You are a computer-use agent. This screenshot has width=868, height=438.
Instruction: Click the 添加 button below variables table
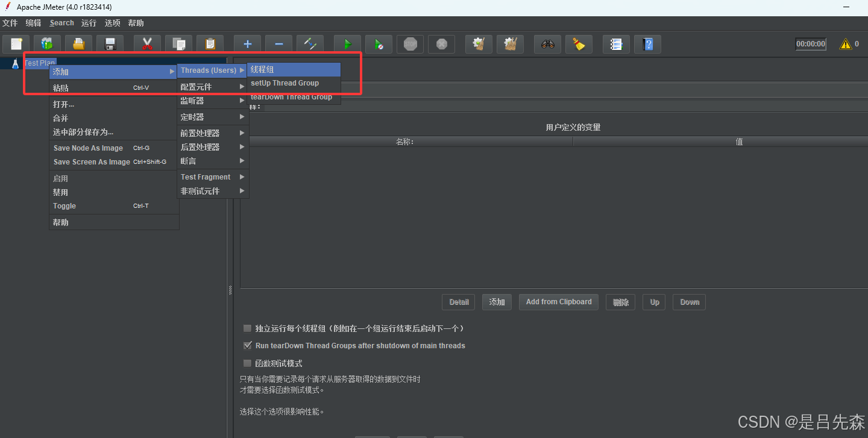497,302
